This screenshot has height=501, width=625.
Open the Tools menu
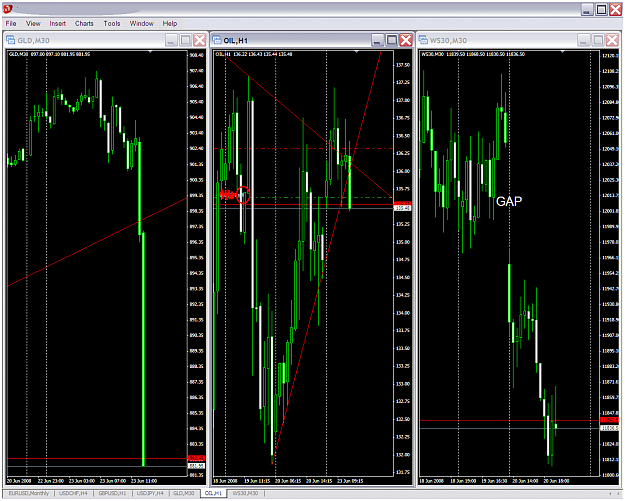(x=112, y=24)
